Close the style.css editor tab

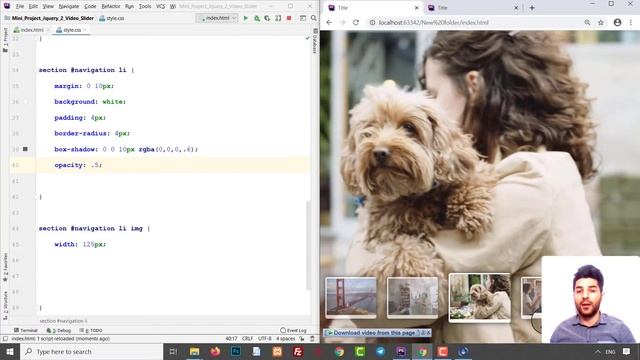coord(85,30)
